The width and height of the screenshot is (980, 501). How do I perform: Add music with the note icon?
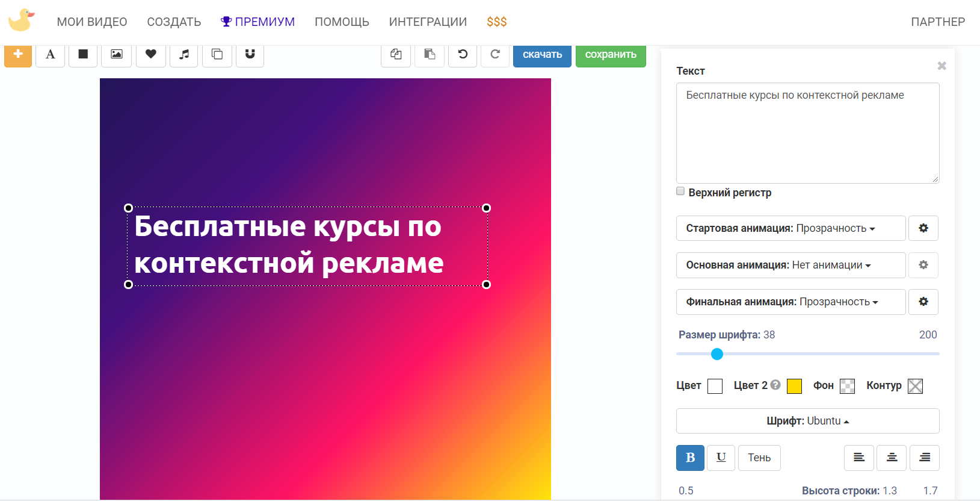pos(184,55)
